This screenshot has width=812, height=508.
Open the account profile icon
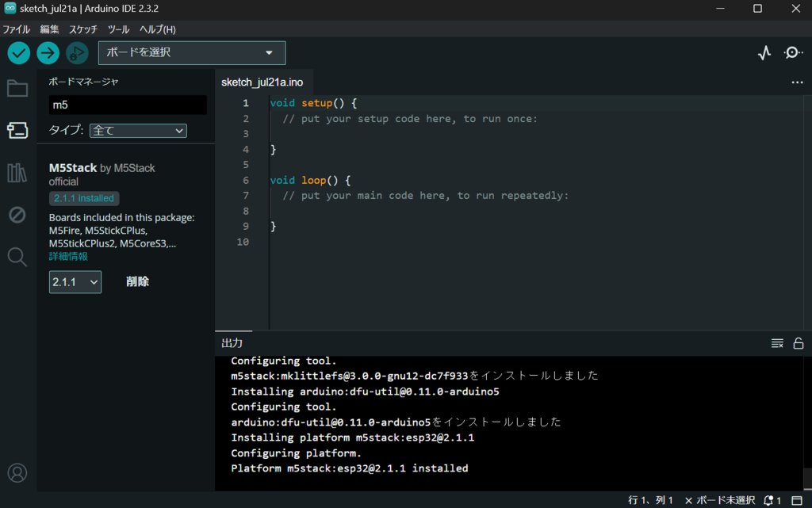[17, 473]
